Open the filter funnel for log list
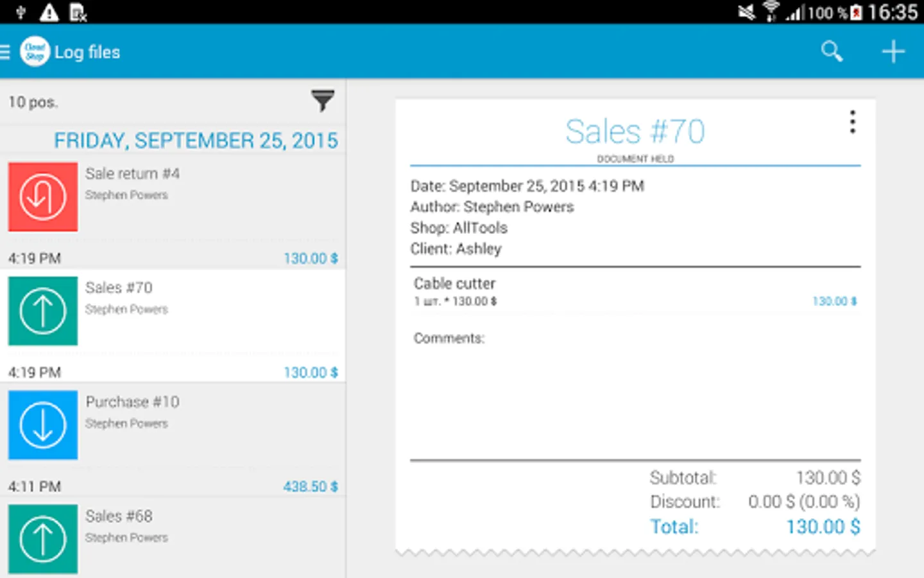924x578 pixels. pos(323,101)
